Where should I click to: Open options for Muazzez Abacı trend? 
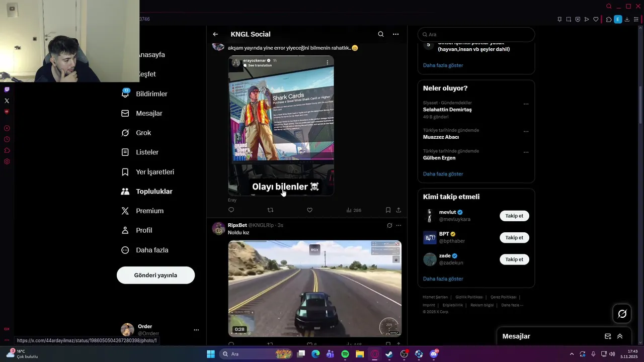526,132
